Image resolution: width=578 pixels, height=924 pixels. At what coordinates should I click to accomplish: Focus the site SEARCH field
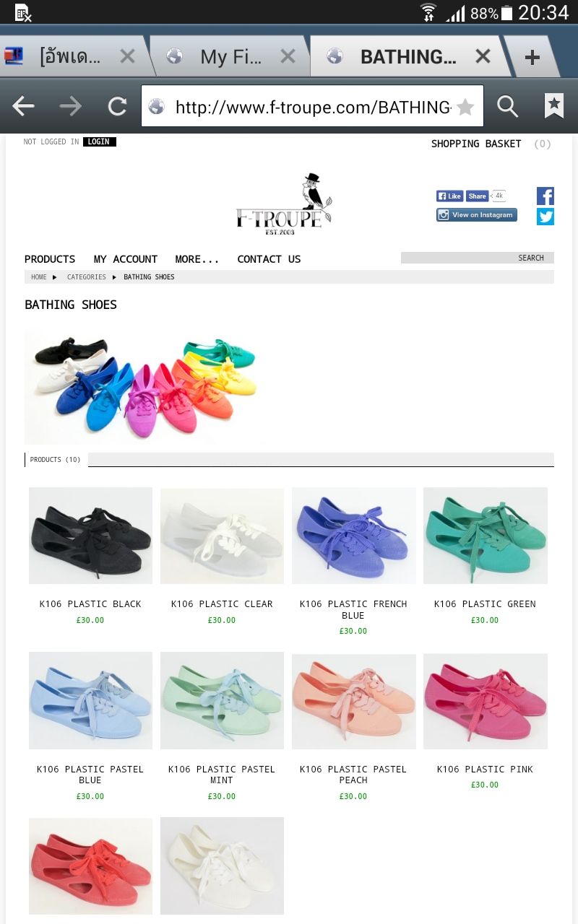478,258
